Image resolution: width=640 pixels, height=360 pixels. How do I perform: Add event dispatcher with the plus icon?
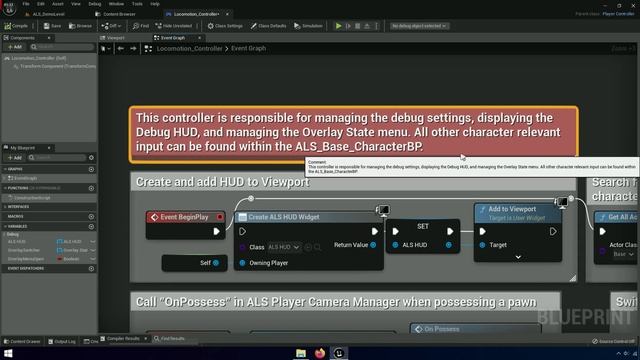[x=91, y=269]
